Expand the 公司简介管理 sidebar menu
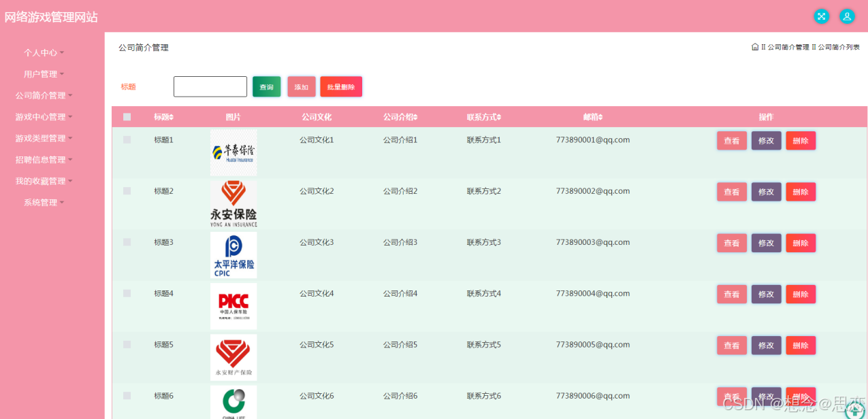This screenshot has height=419, width=868. pos(44,96)
